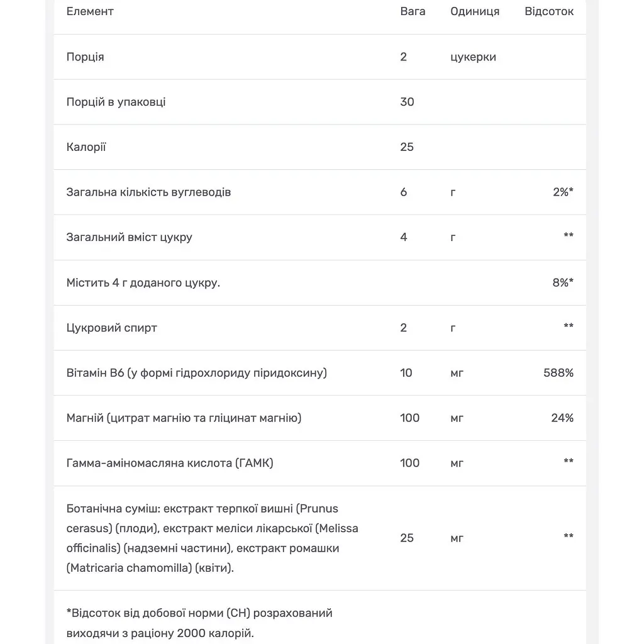644x644 pixels.
Task: Click the Містить 4 г доданого цукру text
Action: [143, 282]
